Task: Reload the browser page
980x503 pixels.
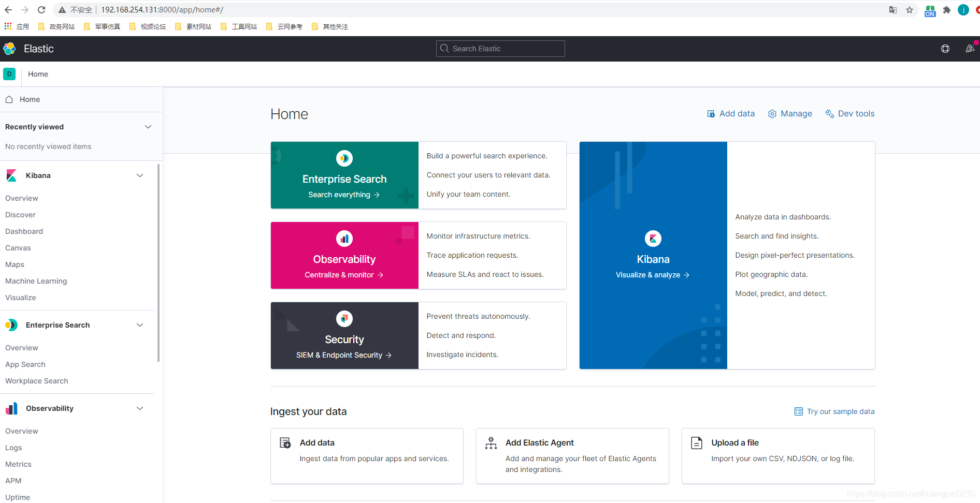Action: [x=41, y=10]
